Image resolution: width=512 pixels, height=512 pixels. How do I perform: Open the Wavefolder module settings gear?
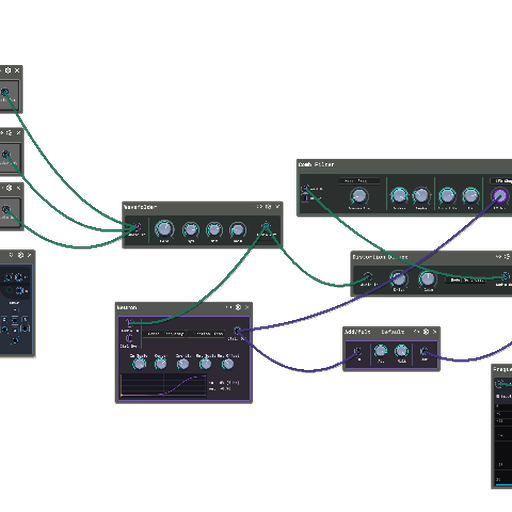pyautogui.click(x=268, y=207)
